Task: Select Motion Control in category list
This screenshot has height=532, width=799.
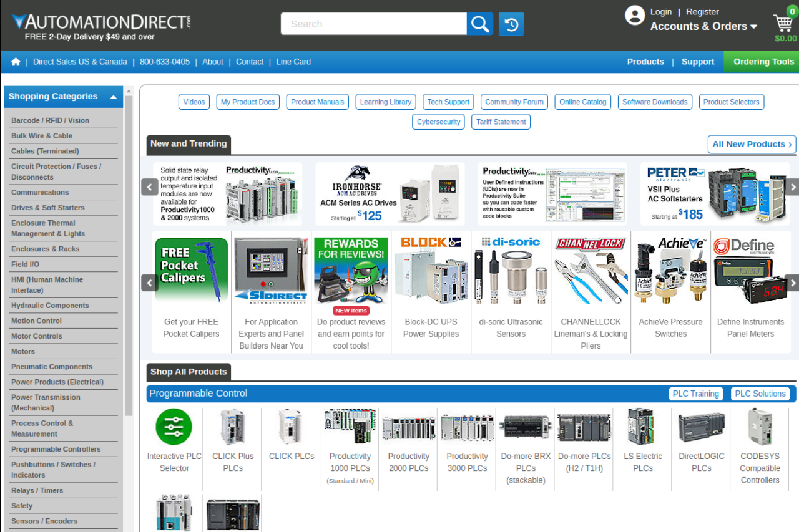Action: [x=36, y=321]
